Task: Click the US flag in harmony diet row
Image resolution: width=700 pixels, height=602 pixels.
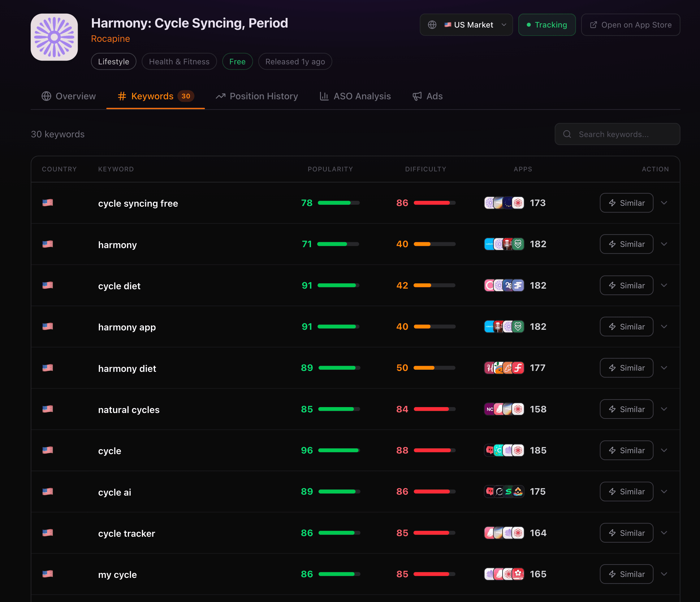Action: (48, 368)
